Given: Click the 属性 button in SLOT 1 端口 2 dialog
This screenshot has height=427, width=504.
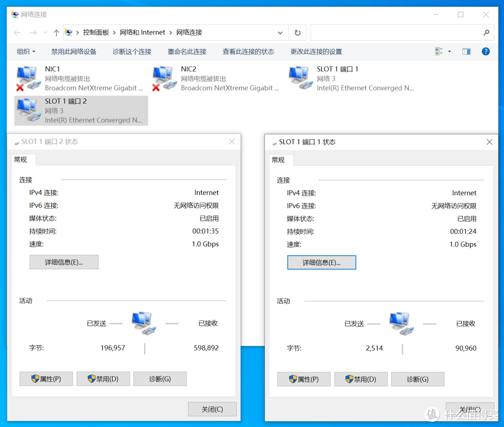Looking at the screenshot, I should click(x=46, y=378).
